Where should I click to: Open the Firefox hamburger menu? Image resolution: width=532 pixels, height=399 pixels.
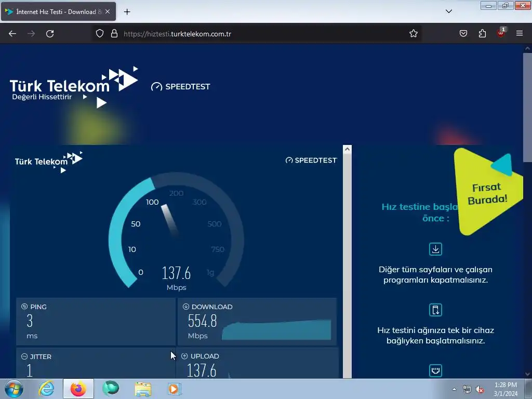pos(520,34)
